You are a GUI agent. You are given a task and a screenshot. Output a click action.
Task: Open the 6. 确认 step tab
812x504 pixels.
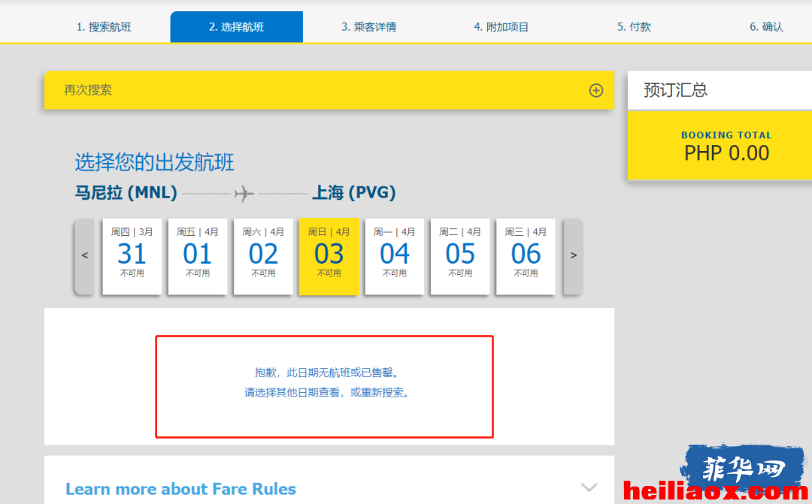click(x=766, y=27)
